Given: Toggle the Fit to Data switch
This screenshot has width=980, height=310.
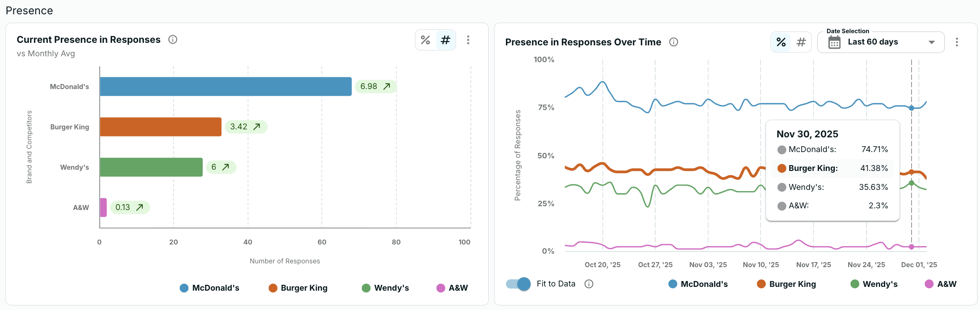Looking at the screenshot, I should tap(519, 284).
